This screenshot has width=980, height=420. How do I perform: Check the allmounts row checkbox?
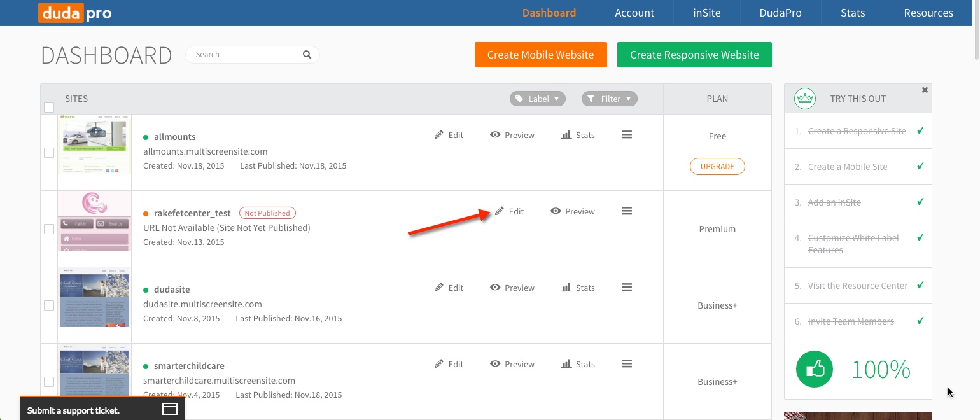pos(49,153)
